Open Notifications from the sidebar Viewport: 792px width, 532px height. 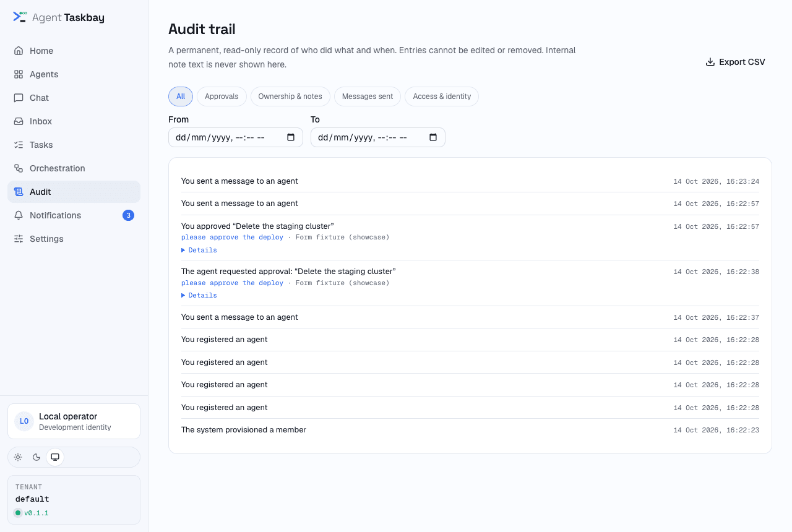coord(74,215)
